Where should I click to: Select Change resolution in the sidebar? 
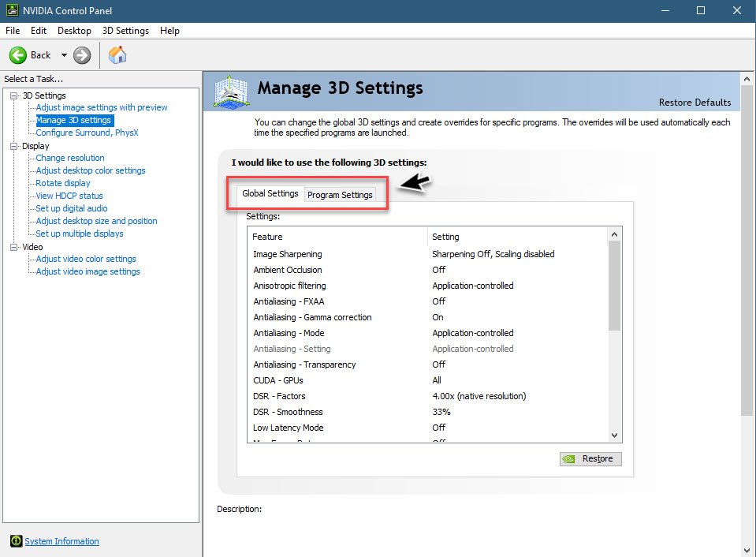coord(69,158)
